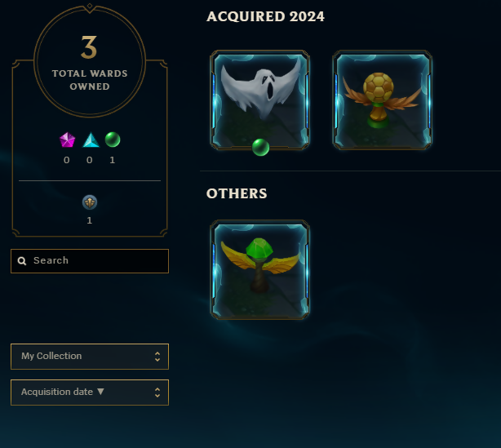Click the green orb icon in stats panel

coord(113,140)
